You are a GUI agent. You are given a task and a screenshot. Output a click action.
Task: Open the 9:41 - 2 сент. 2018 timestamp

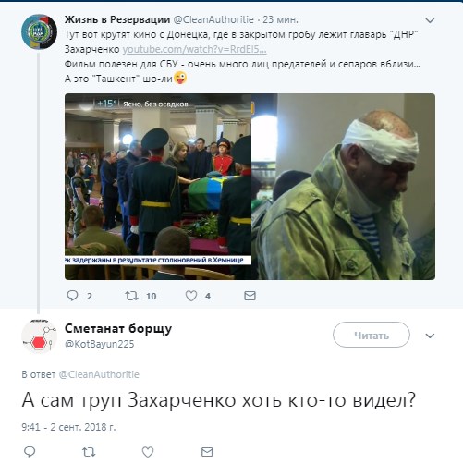[68, 427]
